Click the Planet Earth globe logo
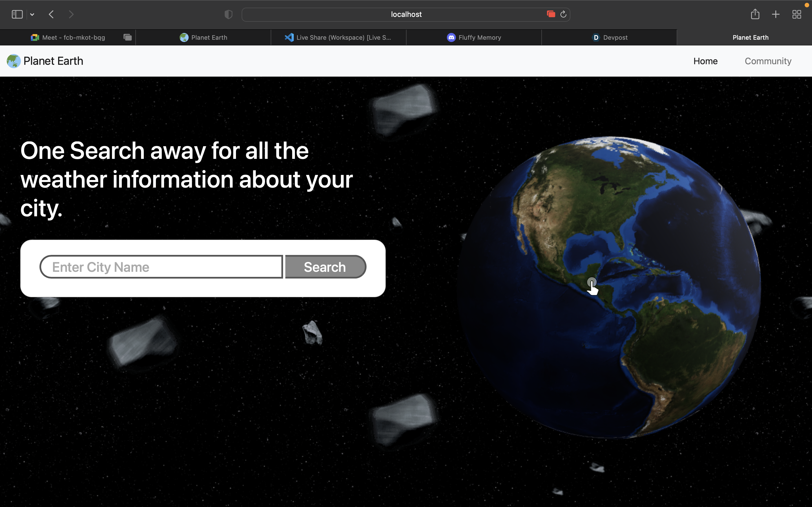Viewport: 812px width, 507px height. coord(14,61)
